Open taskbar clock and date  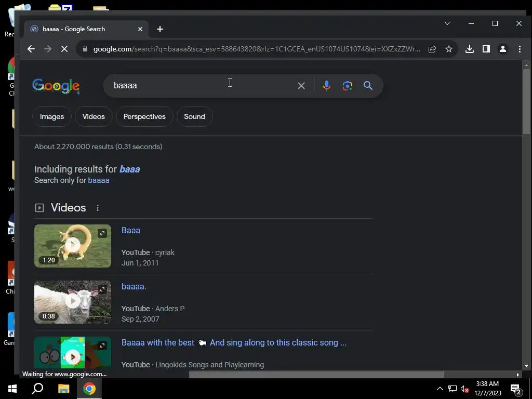[x=487, y=389]
